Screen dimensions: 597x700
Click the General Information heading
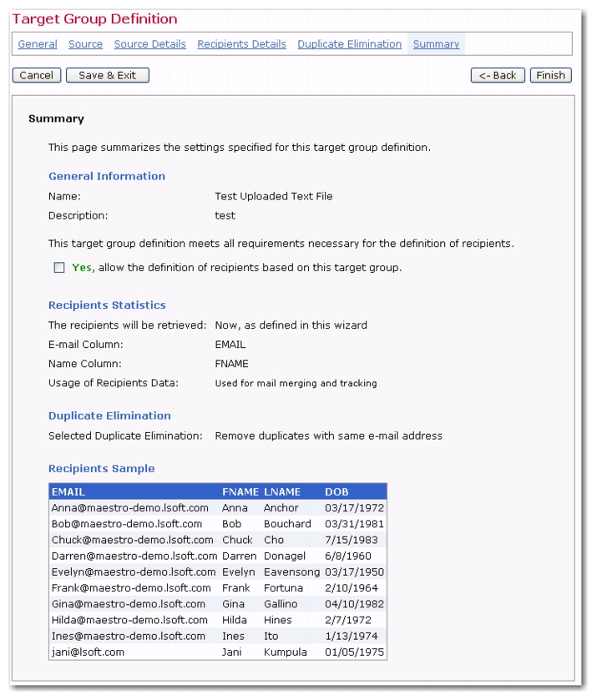click(107, 176)
